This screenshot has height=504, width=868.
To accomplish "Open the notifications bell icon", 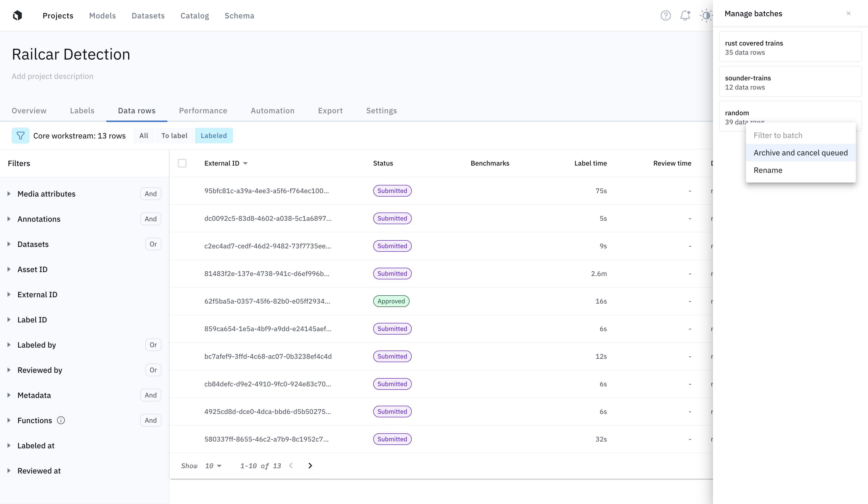I will [685, 15].
